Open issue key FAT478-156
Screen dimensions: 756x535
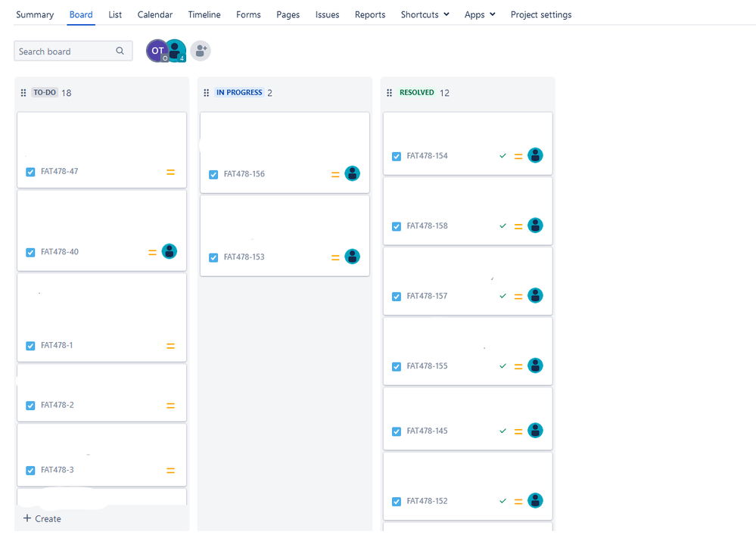coord(244,174)
